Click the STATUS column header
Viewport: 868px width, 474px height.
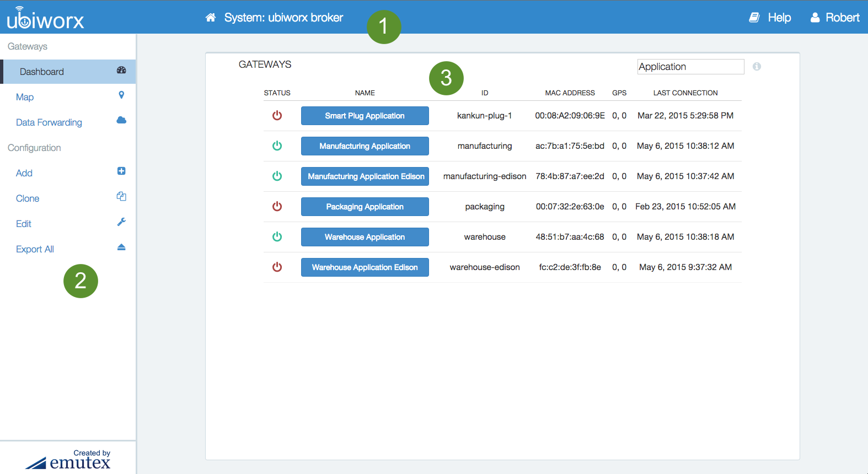pyautogui.click(x=277, y=93)
